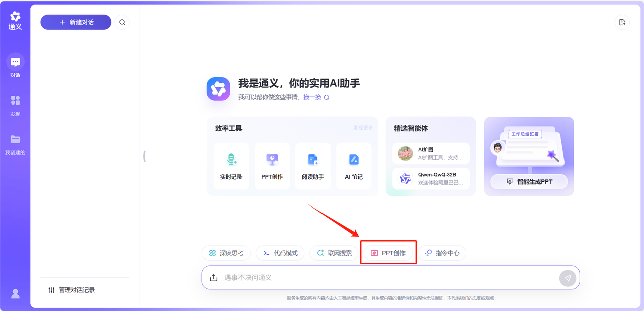Click the 智能生成PPT button

point(529,181)
